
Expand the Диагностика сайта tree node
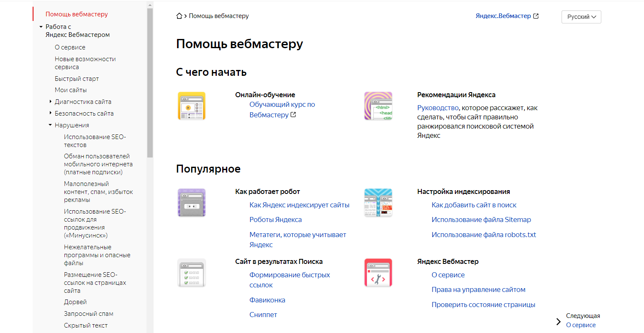pos(51,102)
